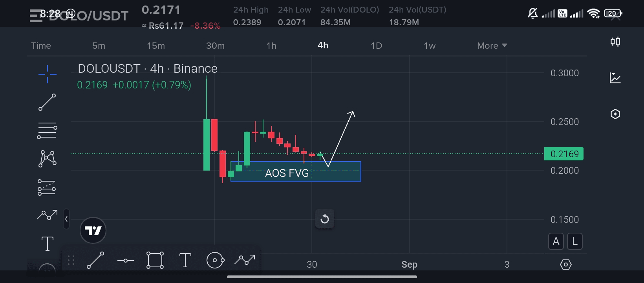Image resolution: width=644 pixels, height=283 pixels.
Task: Open the horizontal lines Fib tool
Action: [x=47, y=130]
